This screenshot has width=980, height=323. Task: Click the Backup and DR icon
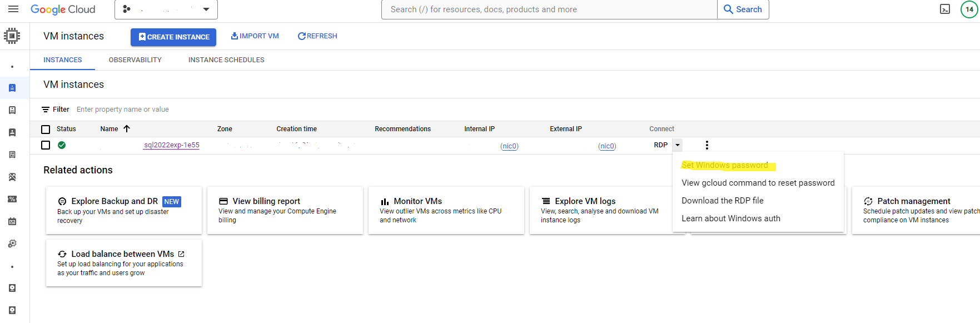pos(62,201)
